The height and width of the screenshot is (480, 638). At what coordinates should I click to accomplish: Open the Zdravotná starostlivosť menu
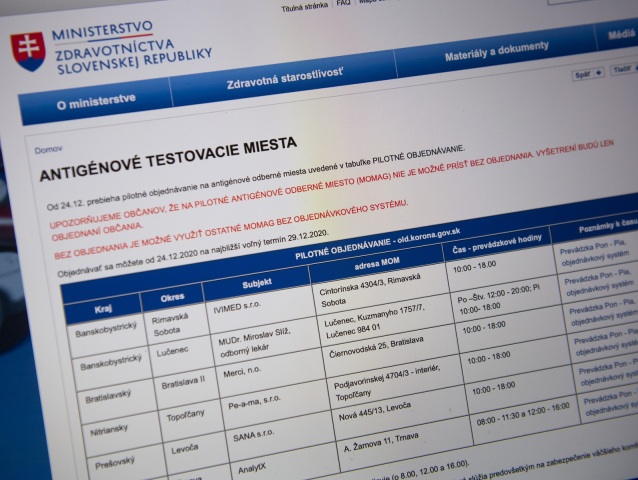coord(284,78)
